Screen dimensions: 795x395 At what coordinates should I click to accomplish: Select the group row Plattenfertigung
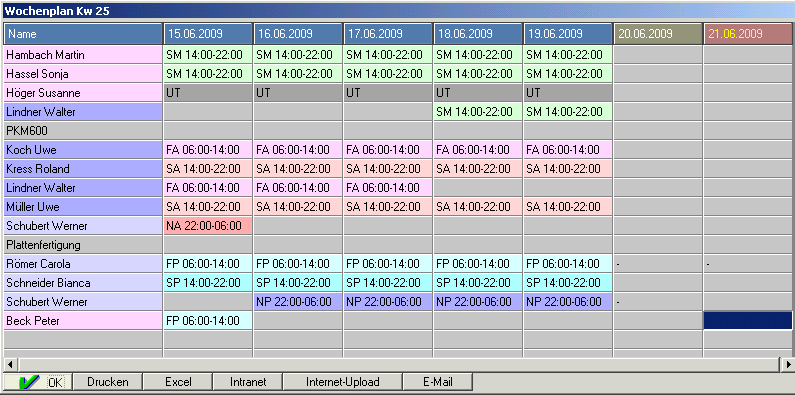(83, 245)
